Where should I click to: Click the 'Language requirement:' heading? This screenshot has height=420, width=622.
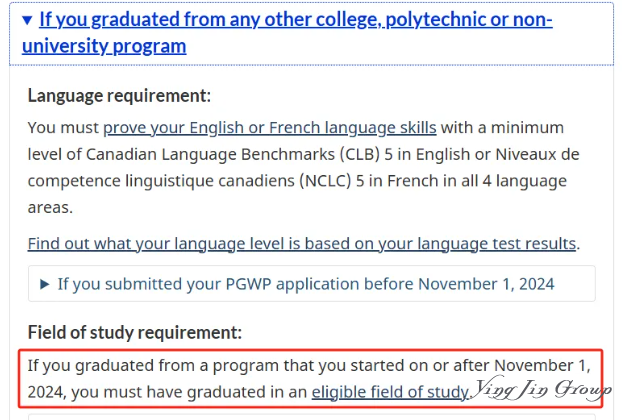(x=119, y=96)
